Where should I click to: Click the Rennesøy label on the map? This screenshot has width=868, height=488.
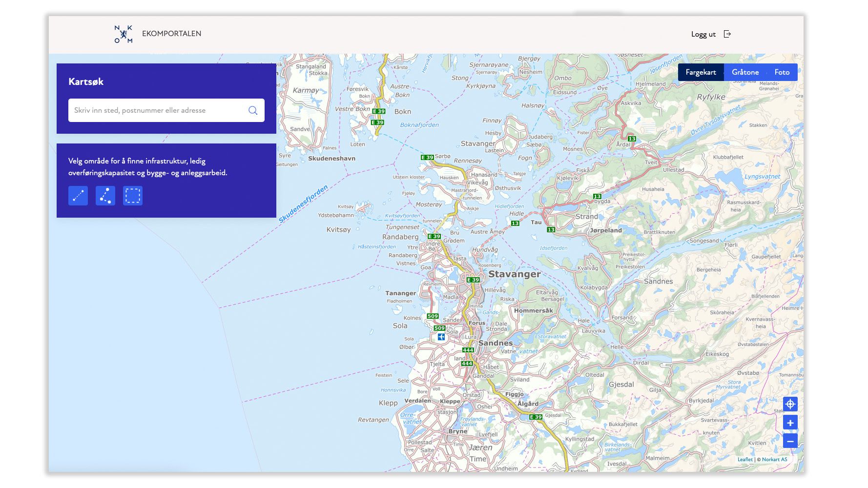point(468,161)
